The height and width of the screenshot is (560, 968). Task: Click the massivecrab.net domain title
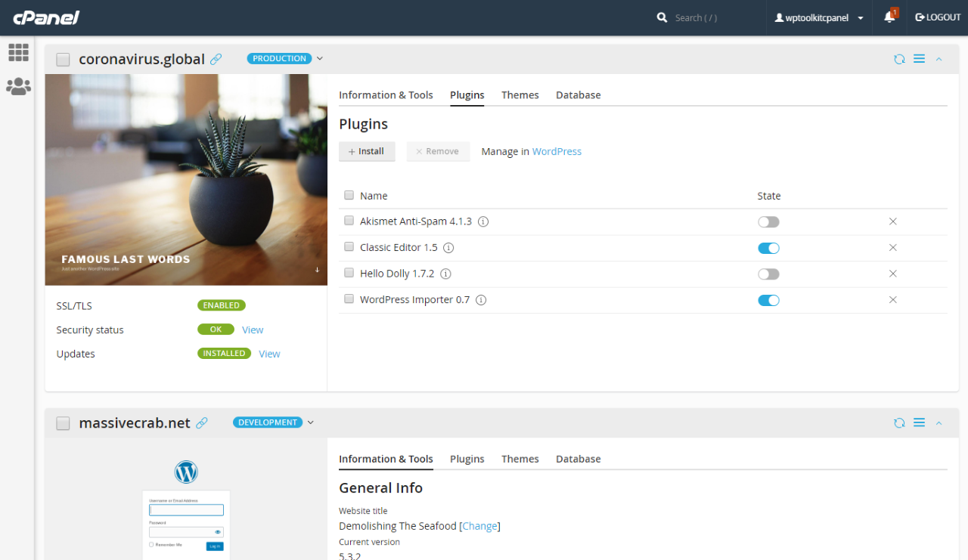click(x=135, y=423)
